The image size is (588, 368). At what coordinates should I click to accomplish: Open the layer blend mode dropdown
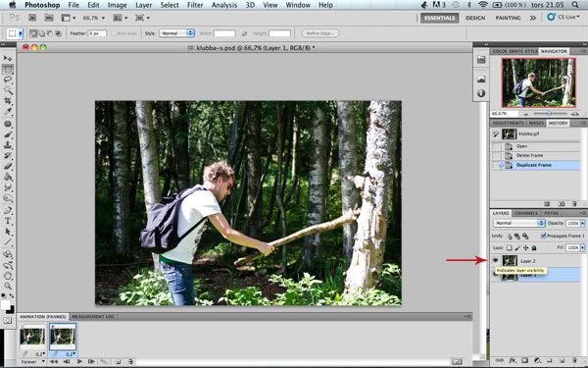(518, 223)
